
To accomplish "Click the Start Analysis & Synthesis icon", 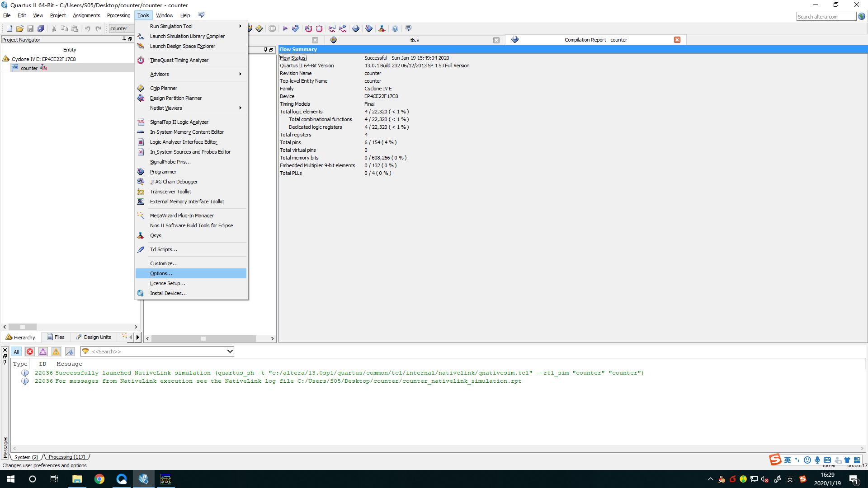I will (296, 28).
